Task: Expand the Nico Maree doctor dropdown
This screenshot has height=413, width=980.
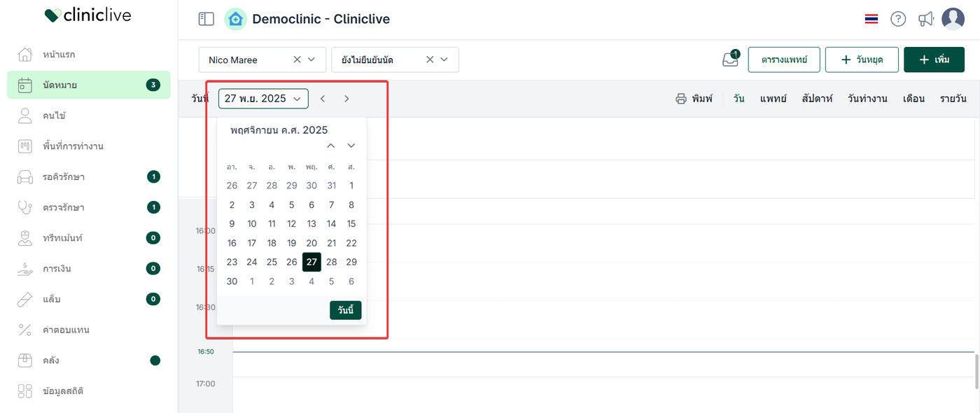Action: click(x=312, y=59)
